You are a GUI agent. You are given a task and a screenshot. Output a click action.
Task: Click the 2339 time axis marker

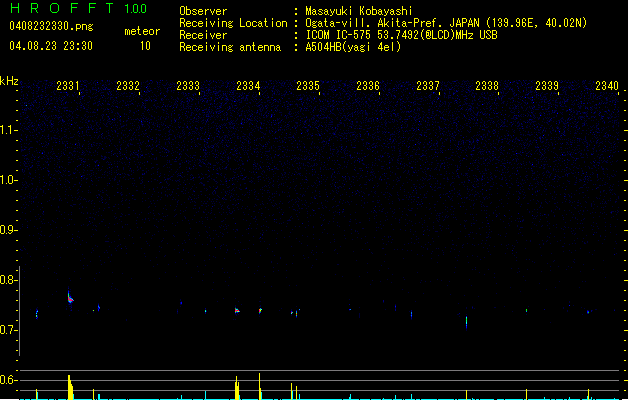pyautogui.click(x=547, y=85)
